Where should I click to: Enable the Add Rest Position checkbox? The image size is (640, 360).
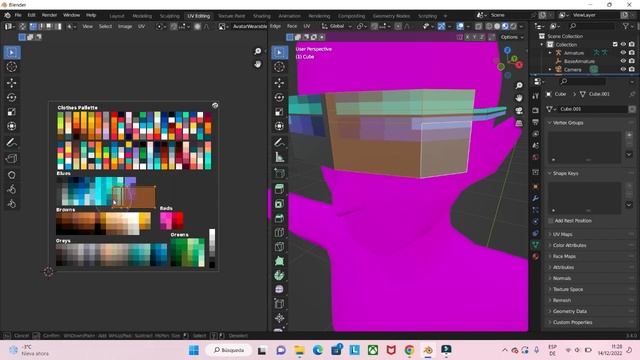[551, 220]
